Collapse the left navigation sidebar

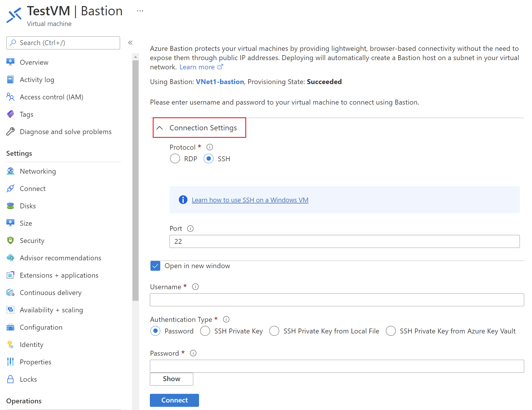(x=130, y=43)
